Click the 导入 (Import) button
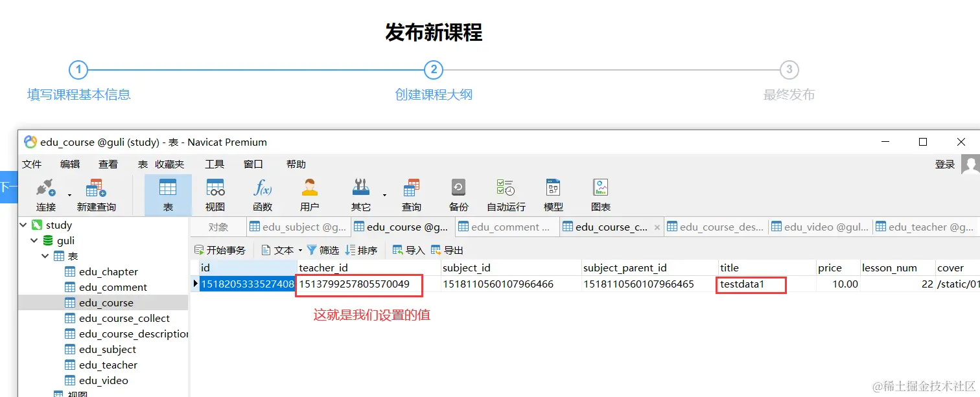This screenshot has height=397, width=980. (x=409, y=250)
